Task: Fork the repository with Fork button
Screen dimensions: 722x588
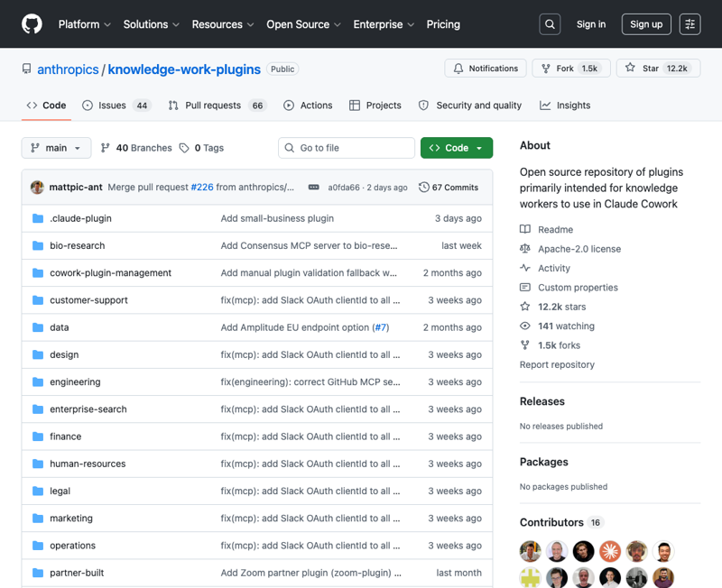Action: point(571,69)
